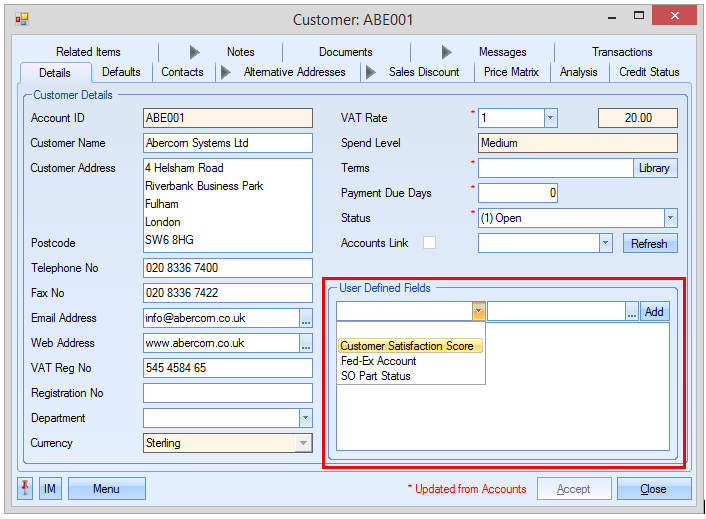Click ellipsis button beside Web Address
706x519 pixels.
coord(306,343)
